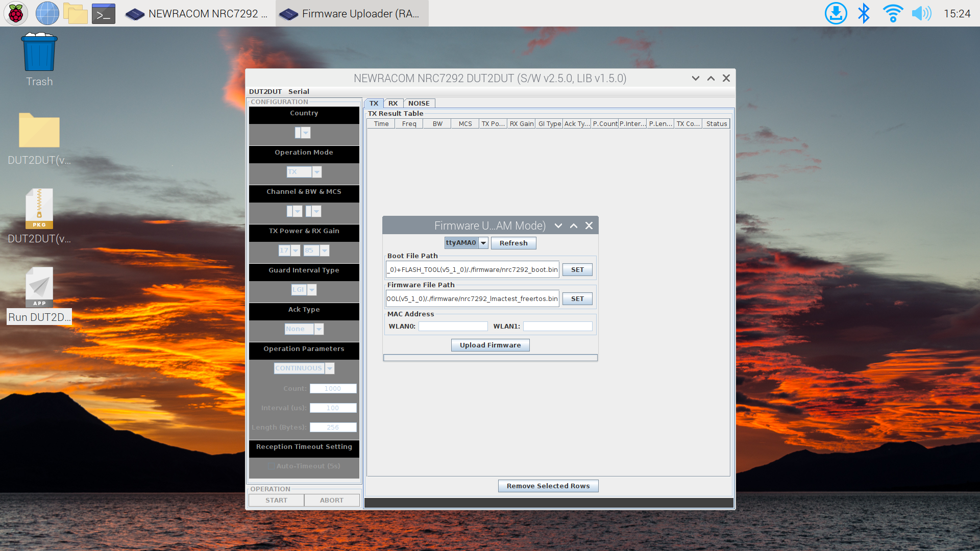Minimize the NEWRACOM DUT2DUT main window
The image size is (980, 551).
click(x=695, y=78)
